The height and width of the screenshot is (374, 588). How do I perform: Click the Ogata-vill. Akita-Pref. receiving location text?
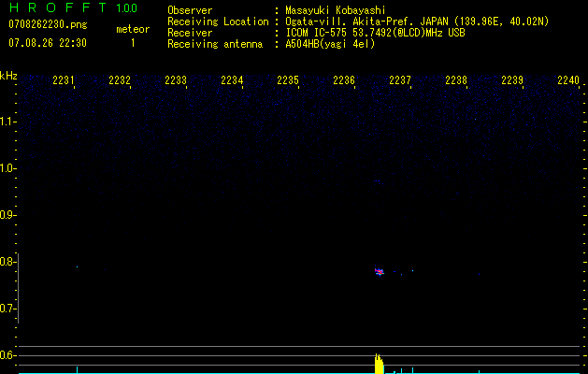tap(417, 22)
